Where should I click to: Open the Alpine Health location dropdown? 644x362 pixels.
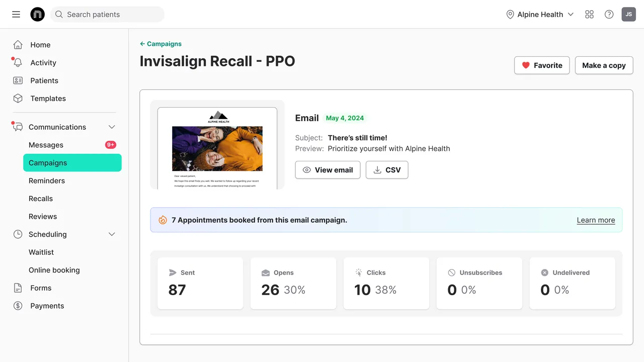click(540, 15)
